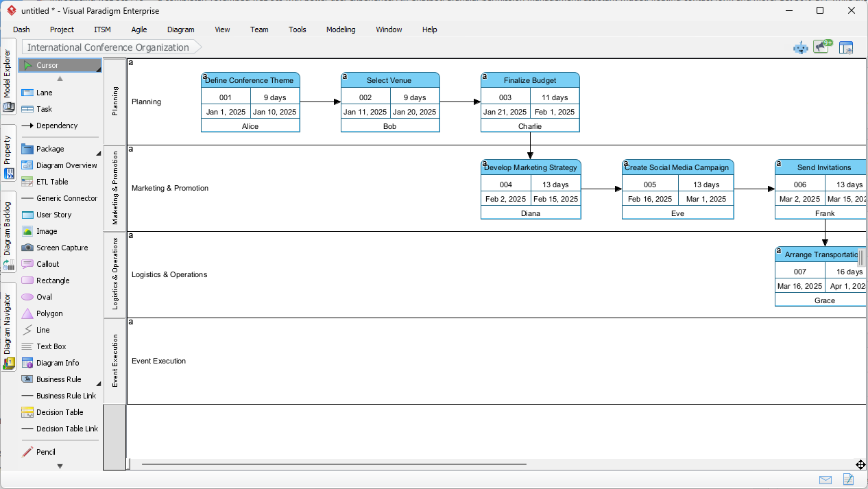Select the Pencil tool
Image resolution: width=868 pixels, height=489 pixels.
[x=47, y=452]
